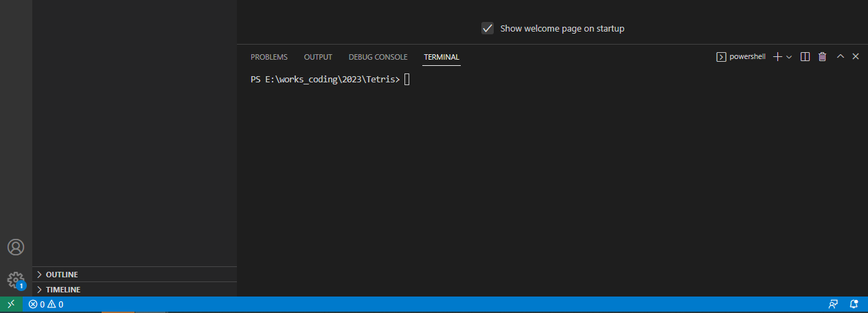Focus the terminal prompt input

tap(407, 80)
